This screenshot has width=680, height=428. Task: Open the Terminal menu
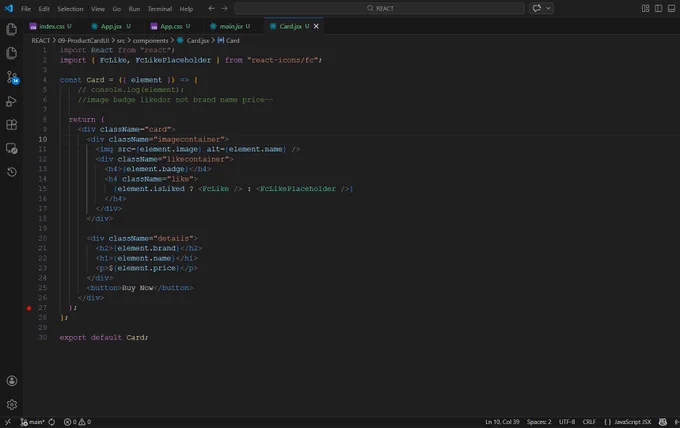pyautogui.click(x=160, y=9)
